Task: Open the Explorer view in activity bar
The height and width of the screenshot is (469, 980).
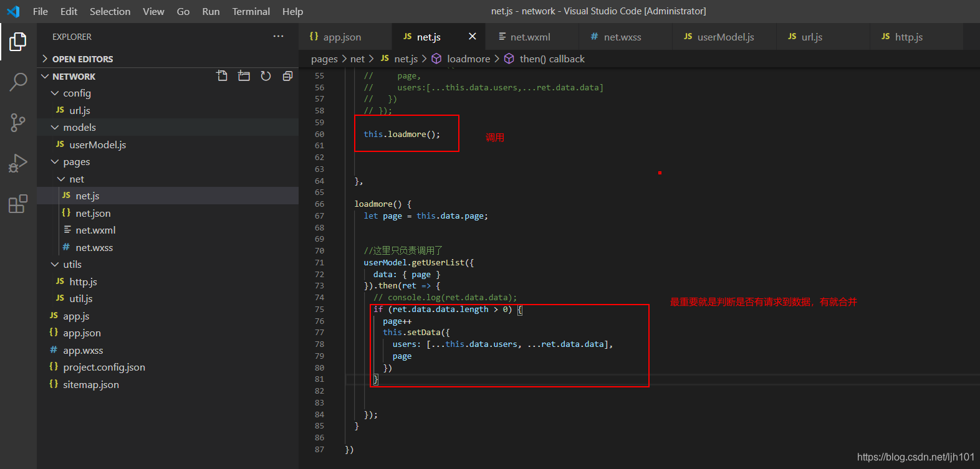Action: point(18,42)
